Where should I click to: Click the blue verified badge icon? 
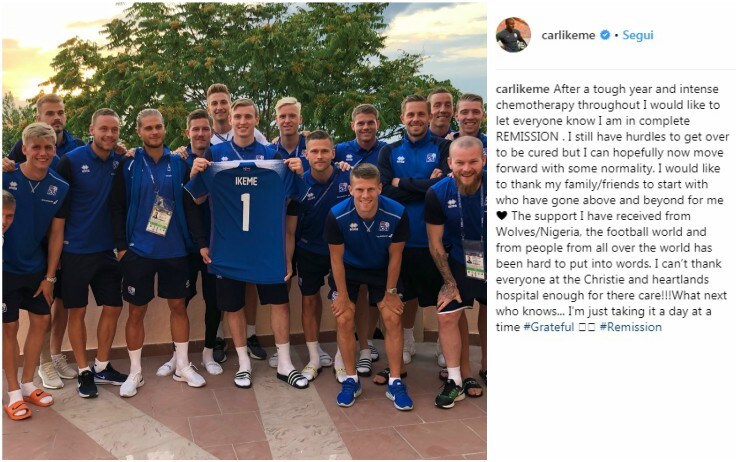click(605, 35)
